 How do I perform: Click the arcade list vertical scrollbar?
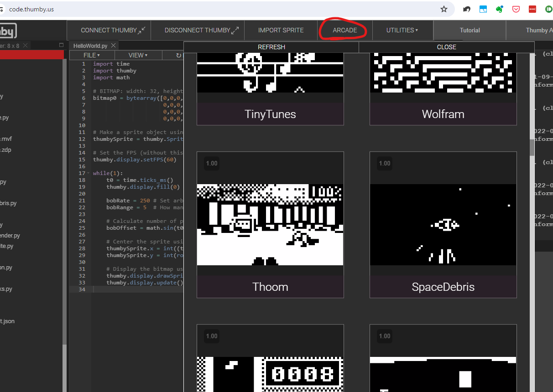coord(532,148)
